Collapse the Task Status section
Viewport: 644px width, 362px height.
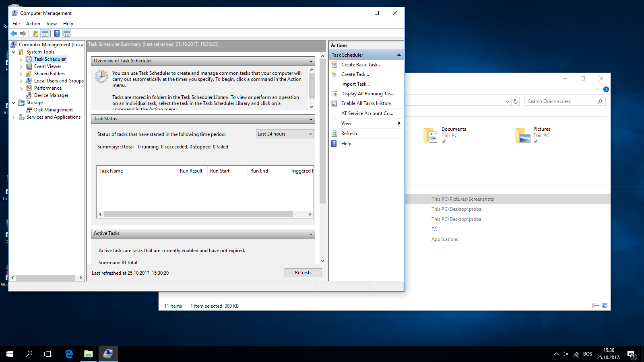tap(311, 119)
